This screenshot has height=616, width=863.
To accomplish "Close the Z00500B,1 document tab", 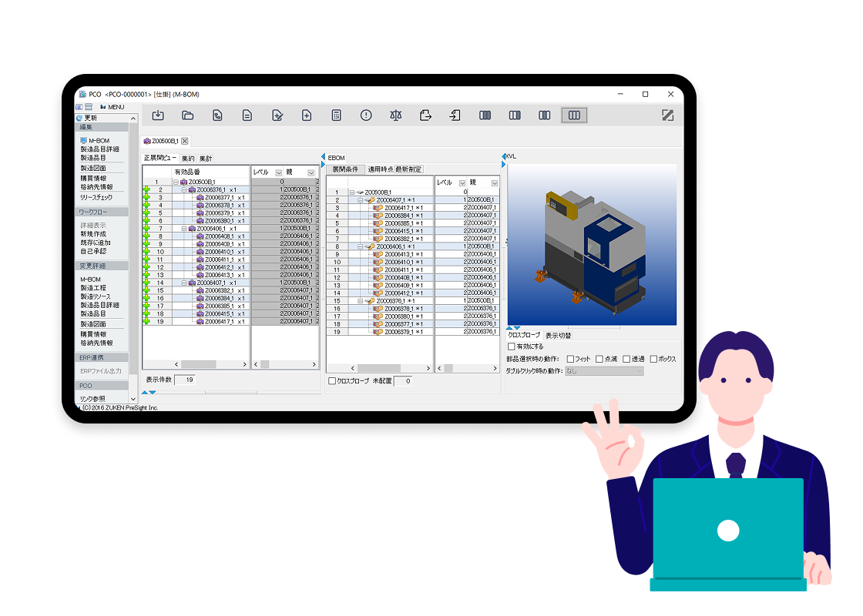I will tap(185, 141).
